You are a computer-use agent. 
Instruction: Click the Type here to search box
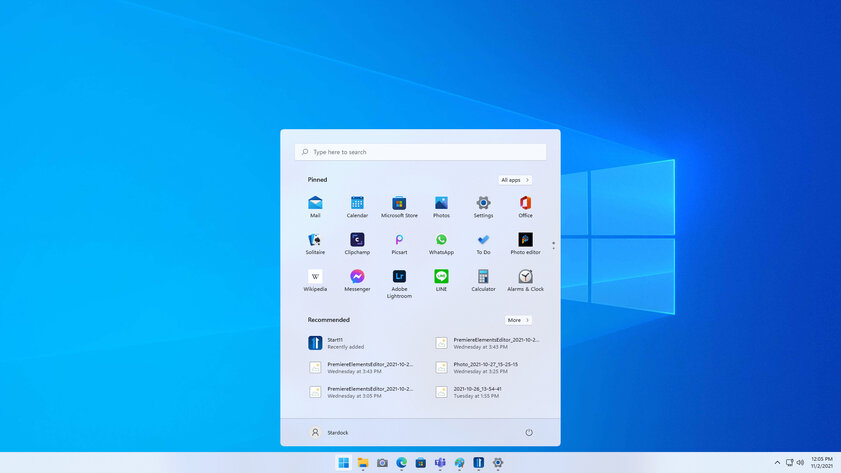420,152
